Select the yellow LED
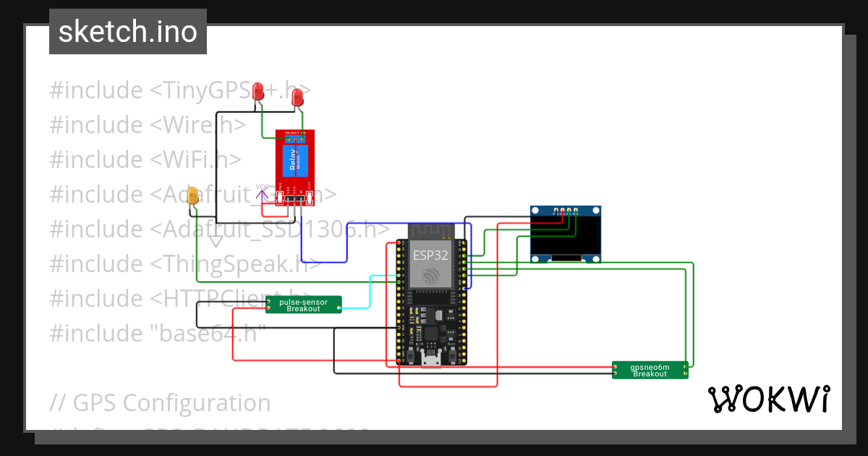 coord(192,194)
